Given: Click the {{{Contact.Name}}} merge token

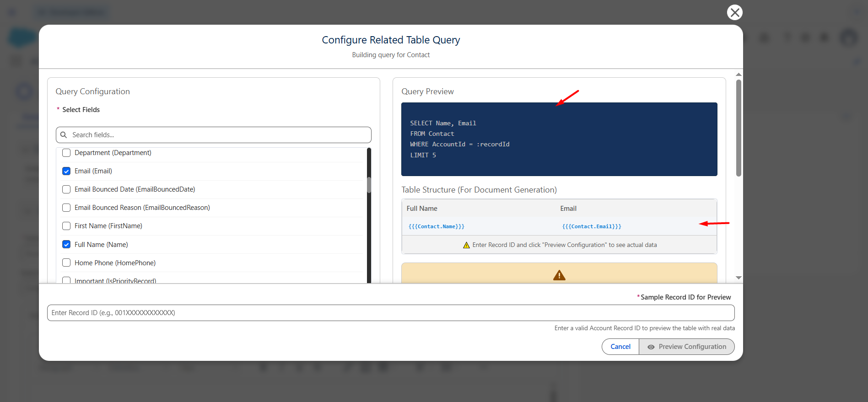Looking at the screenshot, I should tap(437, 226).
